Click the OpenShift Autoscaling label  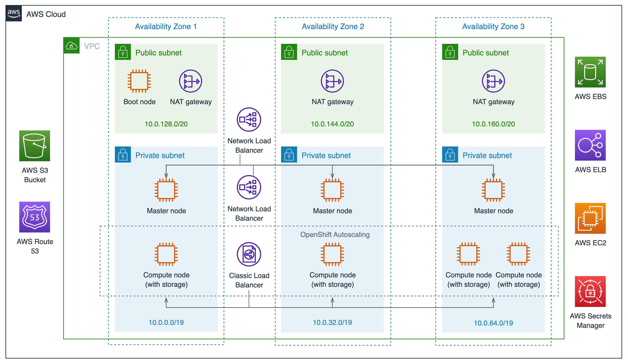click(x=335, y=234)
